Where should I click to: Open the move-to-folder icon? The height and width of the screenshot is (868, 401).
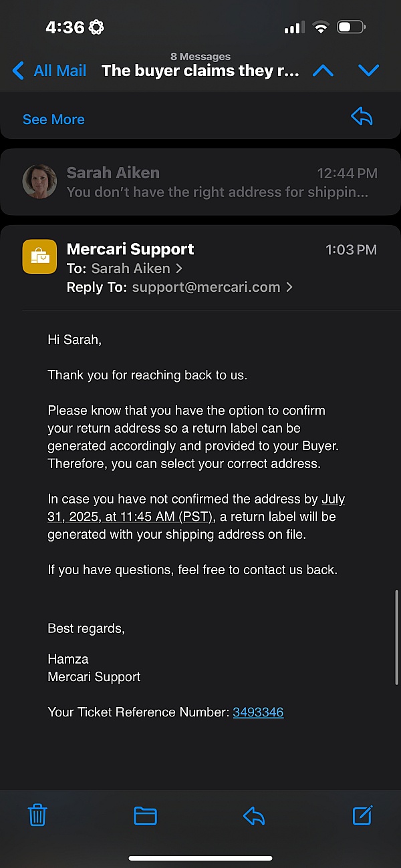tap(145, 815)
